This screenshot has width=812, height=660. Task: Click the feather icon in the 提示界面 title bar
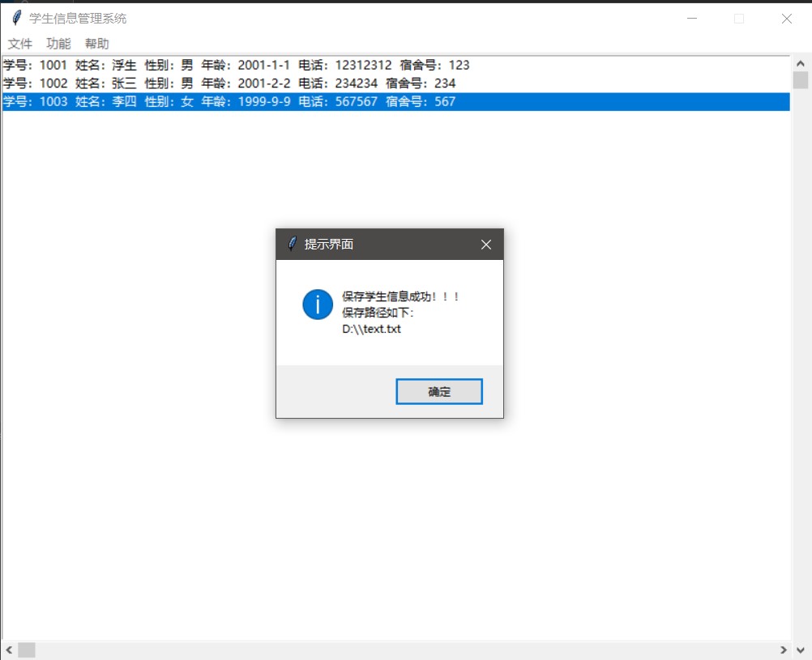pos(292,244)
